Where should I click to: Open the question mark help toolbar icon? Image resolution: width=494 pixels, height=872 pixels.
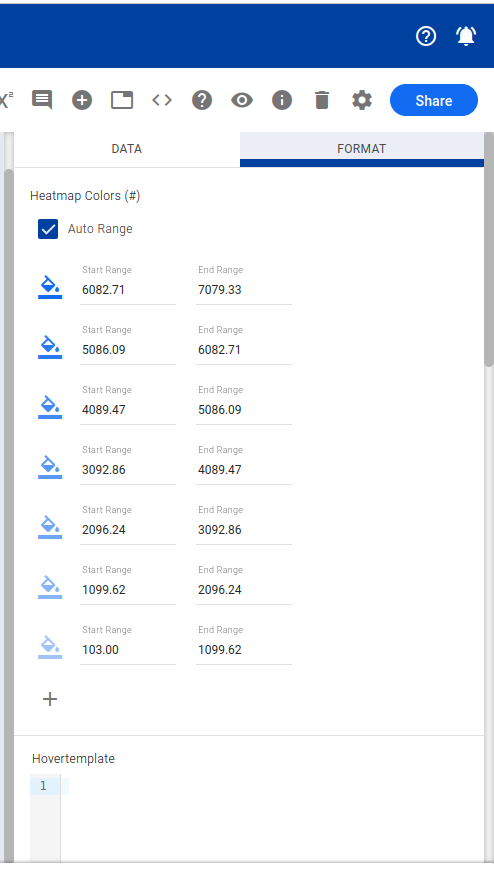pos(202,100)
